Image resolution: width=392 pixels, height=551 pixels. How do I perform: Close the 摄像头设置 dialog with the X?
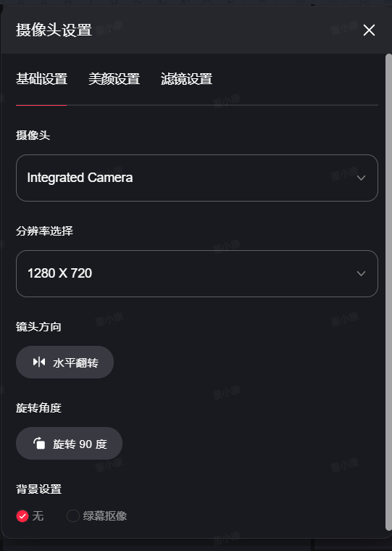pos(369,30)
